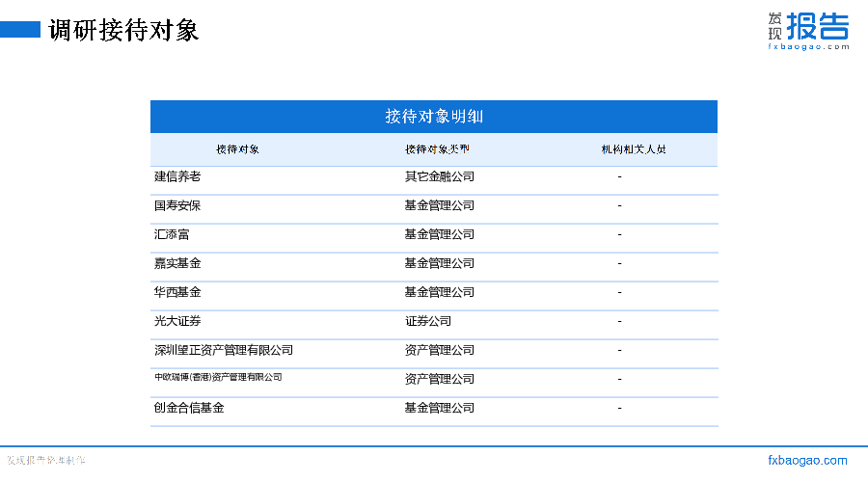Screen dimensions: 868x482
Task: Select the 深圳望正资产管理有限公司 cell
Action: click(224, 350)
